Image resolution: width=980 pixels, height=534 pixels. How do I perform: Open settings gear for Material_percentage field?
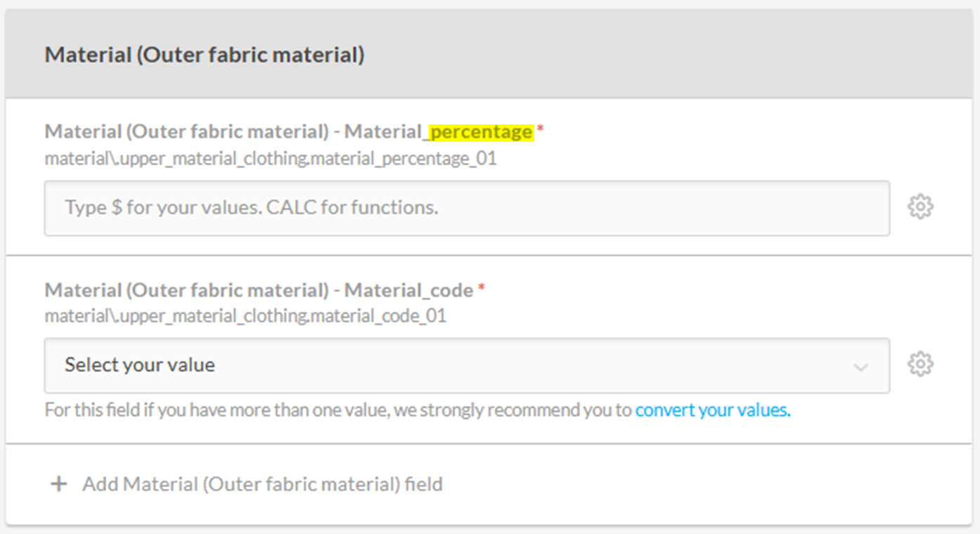(x=920, y=207)
